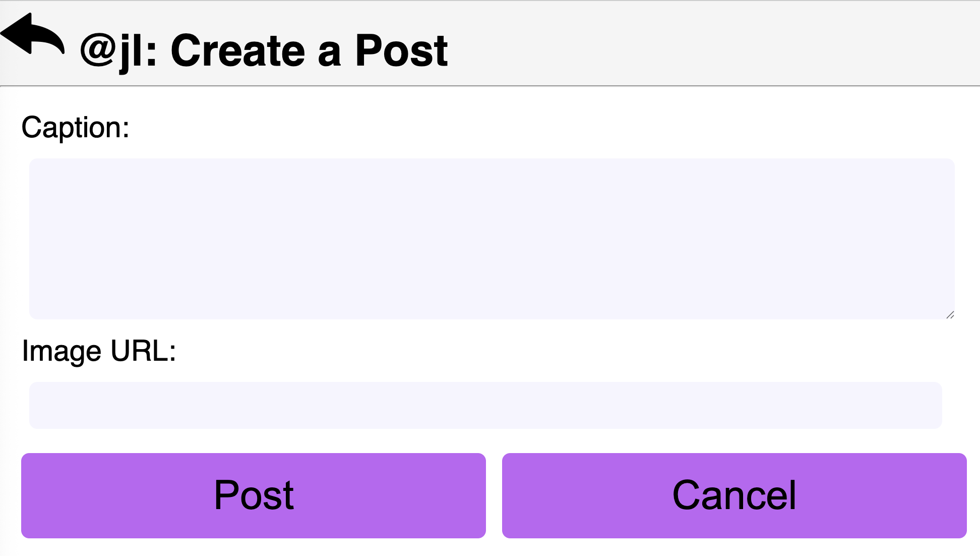Activate the large caption textarea

(x=492, y=238)
